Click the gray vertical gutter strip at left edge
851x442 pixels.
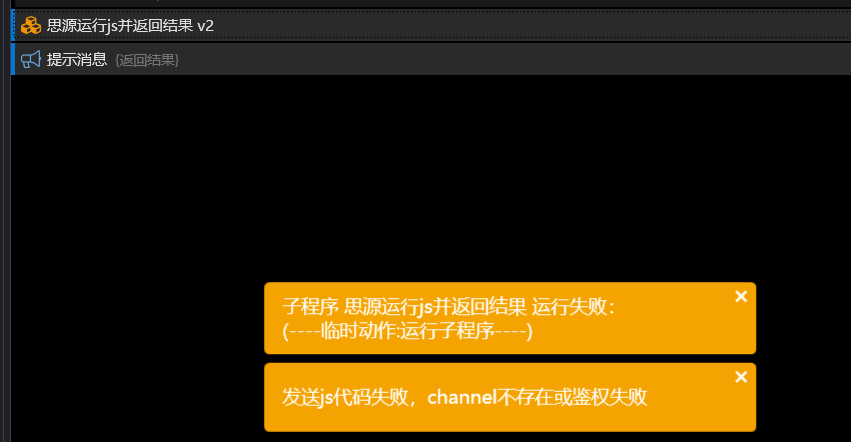pos(5,221)
